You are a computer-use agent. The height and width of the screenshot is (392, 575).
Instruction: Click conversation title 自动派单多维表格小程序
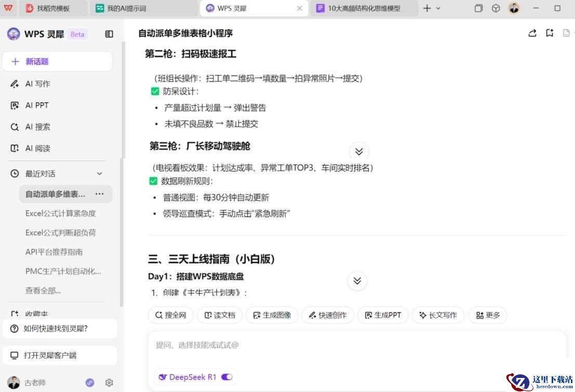click(185, 33)
